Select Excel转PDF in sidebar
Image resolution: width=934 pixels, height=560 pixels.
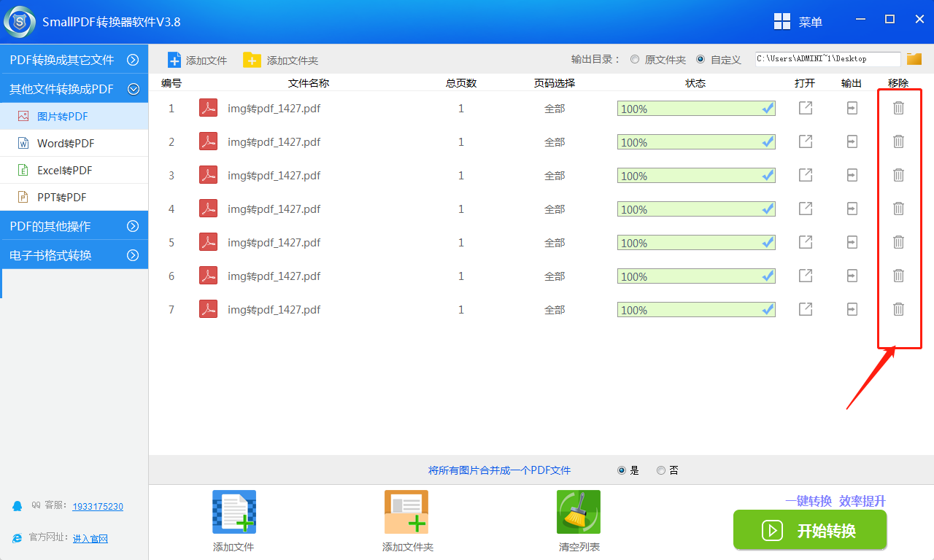coord(74,170)
